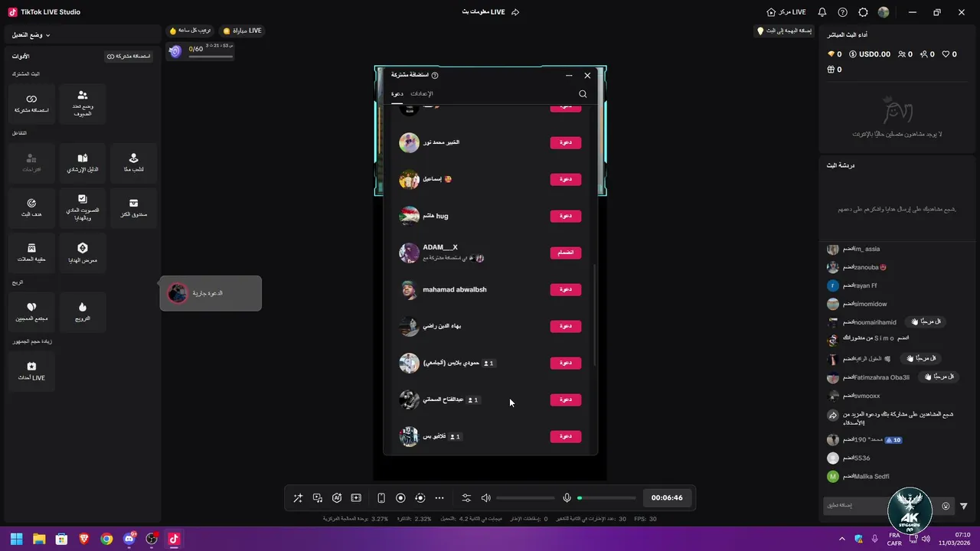The width and height of the screenshot is (980, 551).
Task: Click the co-host dialog scrollbar
Action: [595, 315]
